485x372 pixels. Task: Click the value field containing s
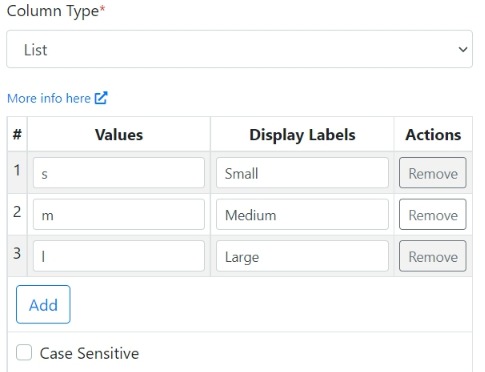click(x=119, y=173)
